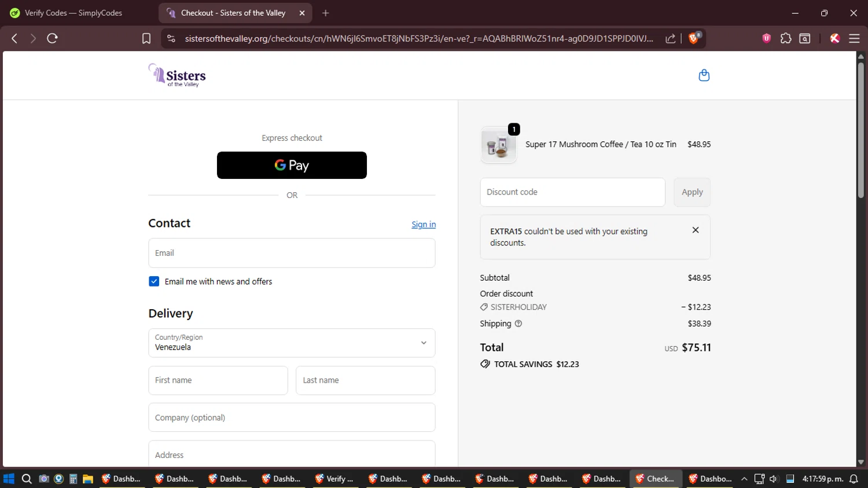The height and width of the screenshot is (488, 868).
Task: Click the shipping info question mark icon
Action: 518,324
